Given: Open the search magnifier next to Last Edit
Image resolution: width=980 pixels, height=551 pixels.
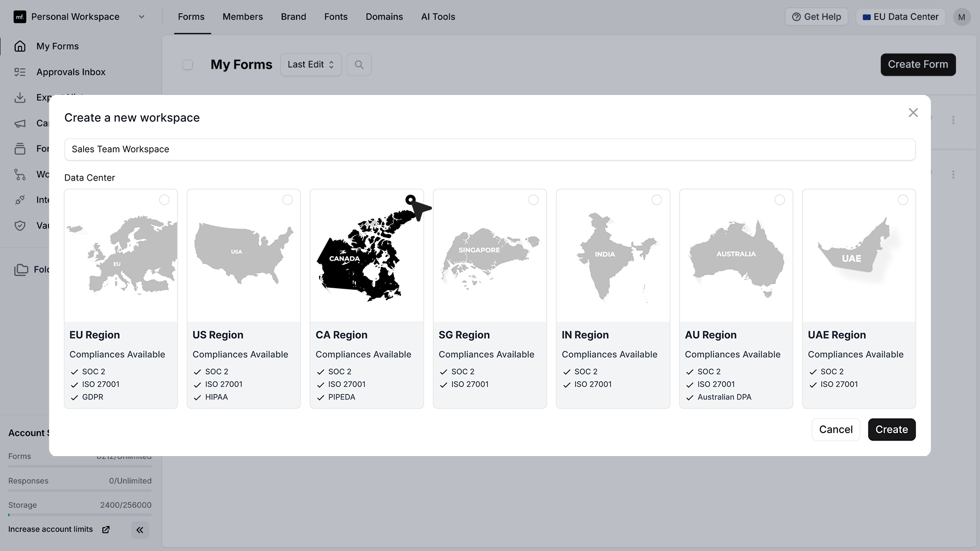Looking at the screenshot, I should pos(359,65).
